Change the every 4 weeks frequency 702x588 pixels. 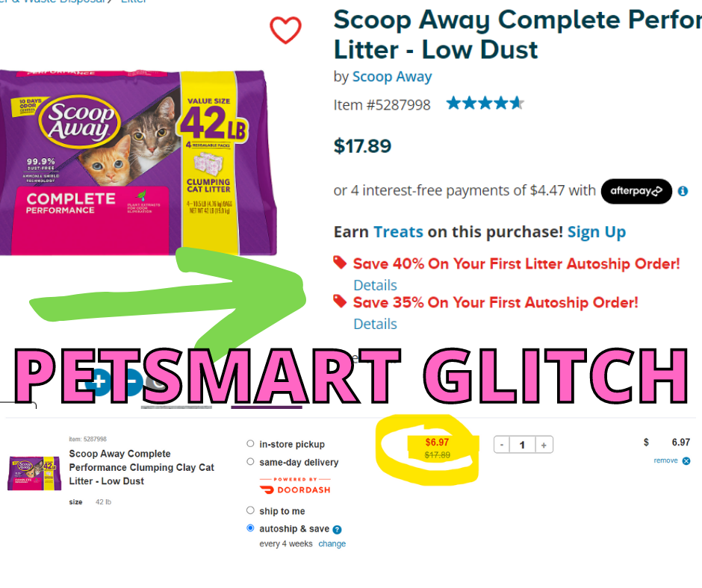coord(332,544)
